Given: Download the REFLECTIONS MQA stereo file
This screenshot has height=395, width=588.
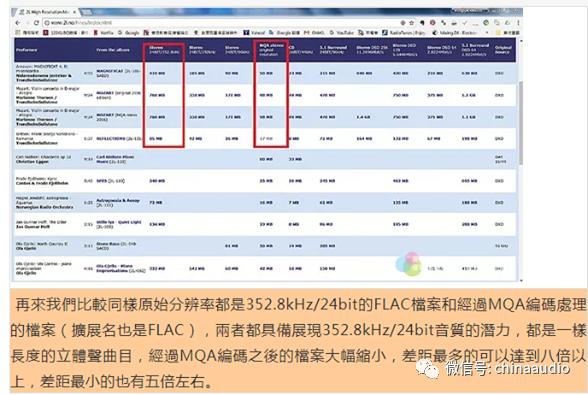Looking at the screenshot, I should pos(266,139).
